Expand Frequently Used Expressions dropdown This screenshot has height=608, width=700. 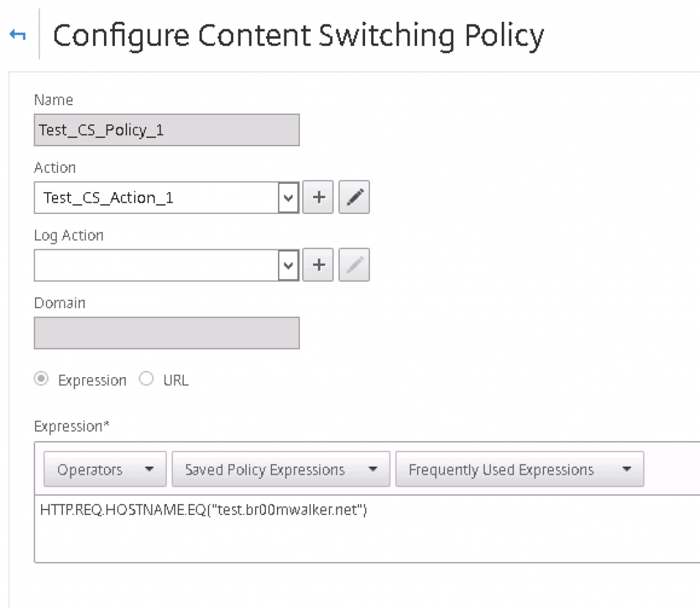[520, 469]
